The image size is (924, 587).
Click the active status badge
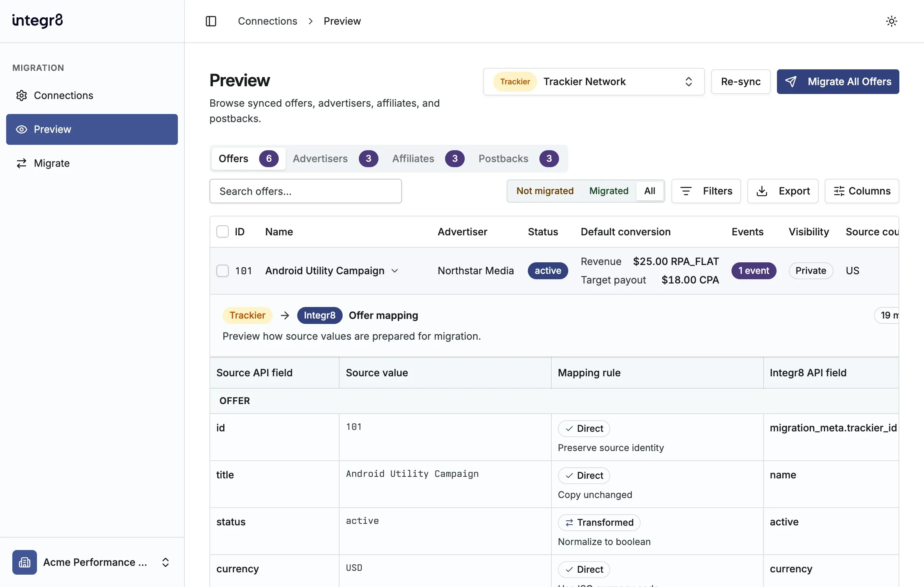point(548,271)
